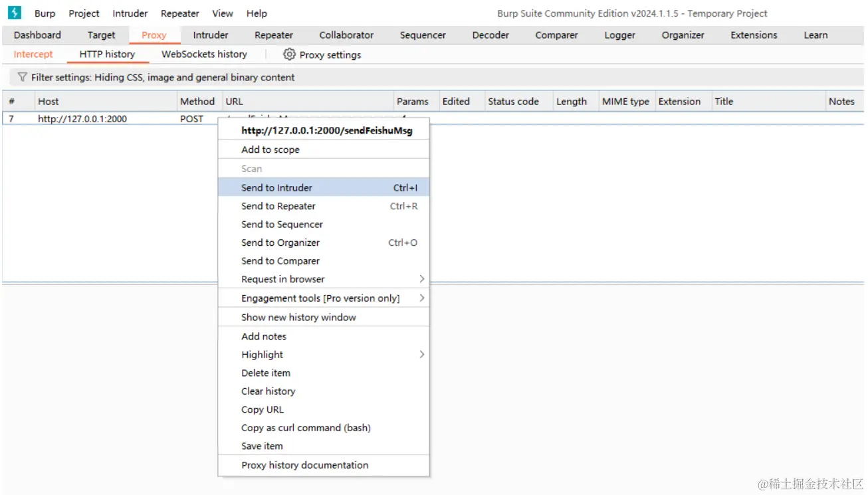The height and width of the screenshot is (495, 868).
Task: Expand the Engagement tools submenu
Action: pos(324,298)
